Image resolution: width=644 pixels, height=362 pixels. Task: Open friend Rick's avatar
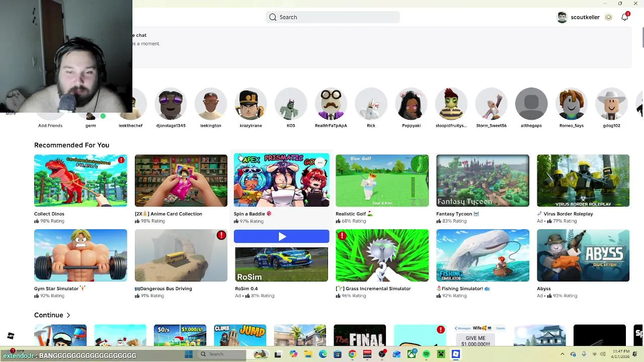[371, 104]
